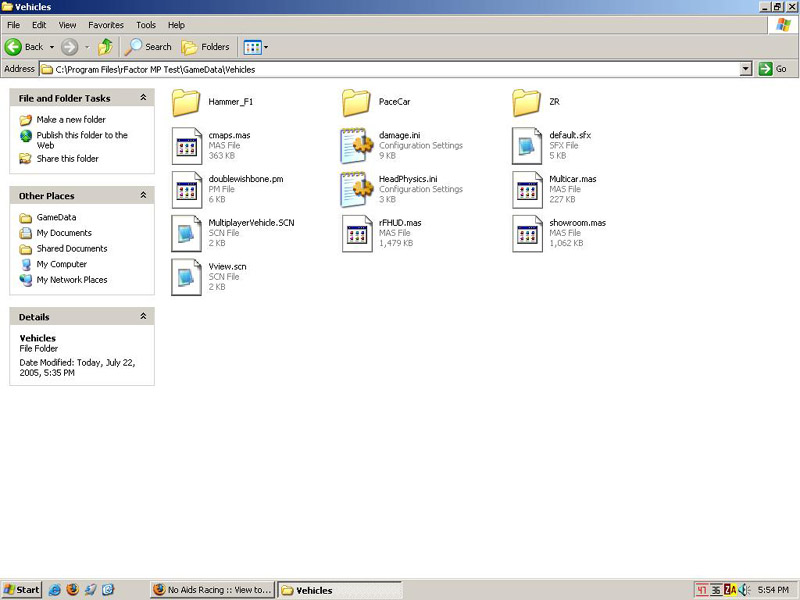Select the damage.ini configuration file icon

point(357,146)
